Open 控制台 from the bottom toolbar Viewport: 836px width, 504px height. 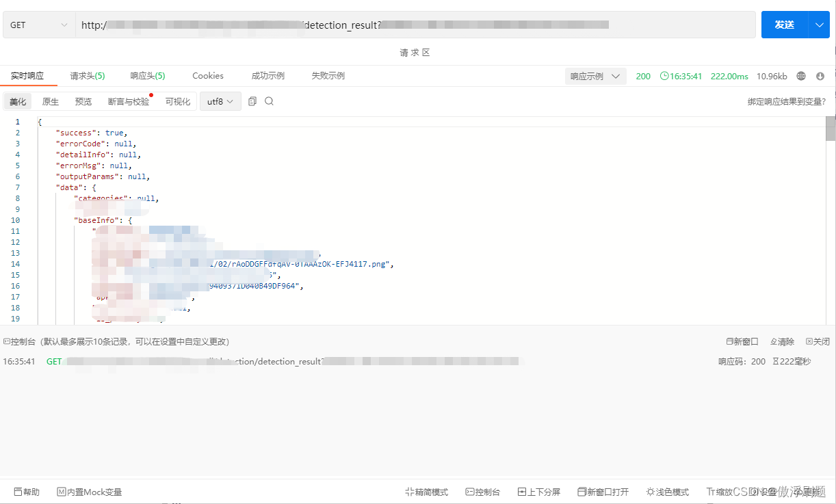point(482,491)
